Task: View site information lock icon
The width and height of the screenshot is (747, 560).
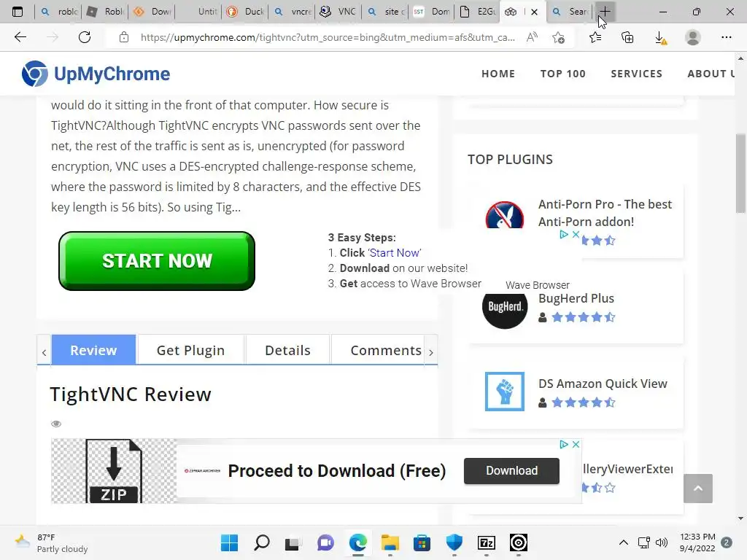Action: 124,37
